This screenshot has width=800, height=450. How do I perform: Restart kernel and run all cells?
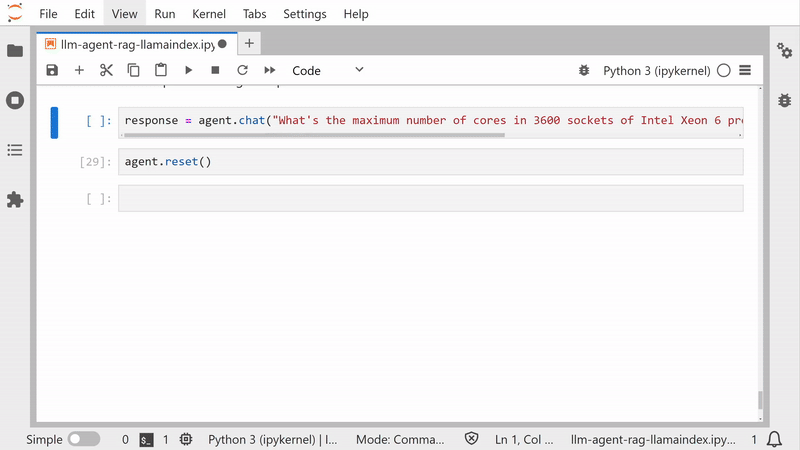[269, 70]
